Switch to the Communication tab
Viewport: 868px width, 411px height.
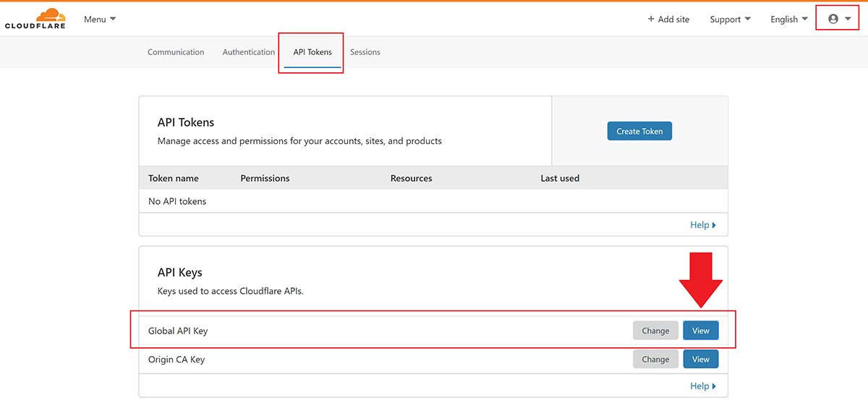click(176, 52)
